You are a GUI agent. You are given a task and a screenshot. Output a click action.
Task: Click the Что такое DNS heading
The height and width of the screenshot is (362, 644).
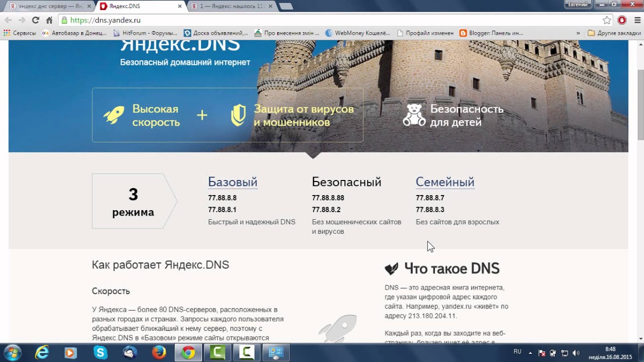tap(452, 268)
